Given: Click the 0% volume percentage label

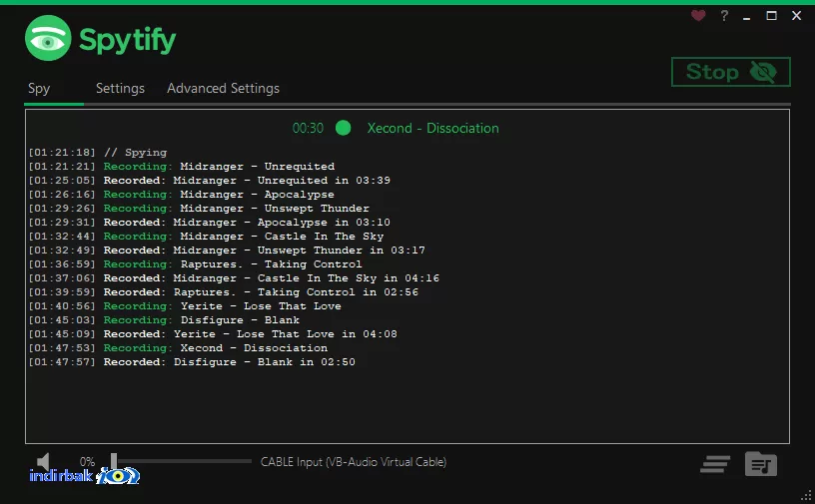Looking at the screenshot, I should tap(87, 461).
